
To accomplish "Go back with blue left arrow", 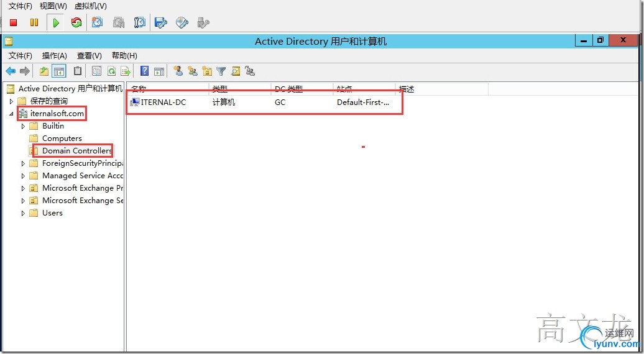I will 11,71.
